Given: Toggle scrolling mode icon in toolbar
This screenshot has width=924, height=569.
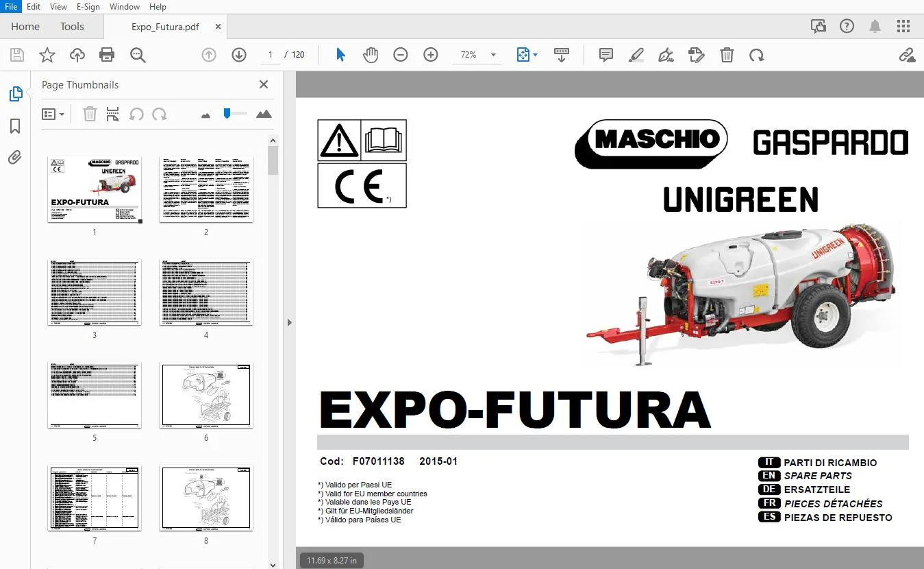Looking at the screenshot, I should [562, 55].
